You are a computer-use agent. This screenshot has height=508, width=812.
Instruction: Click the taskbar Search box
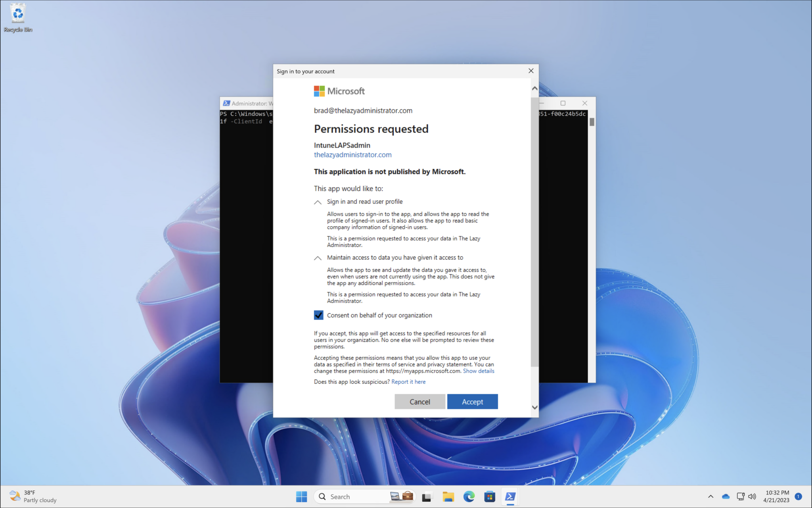click(364, 496)
